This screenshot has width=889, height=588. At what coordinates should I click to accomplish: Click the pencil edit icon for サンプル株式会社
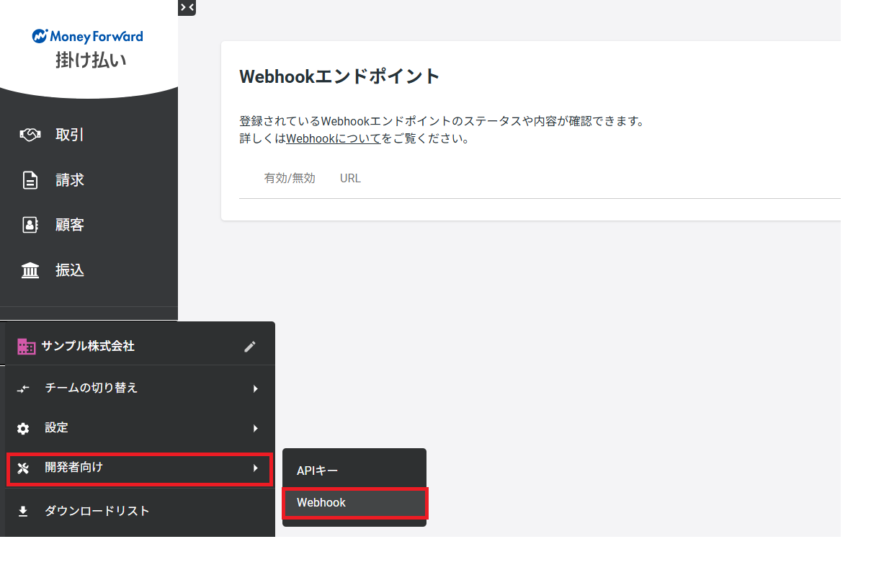[x=250, y=347]
